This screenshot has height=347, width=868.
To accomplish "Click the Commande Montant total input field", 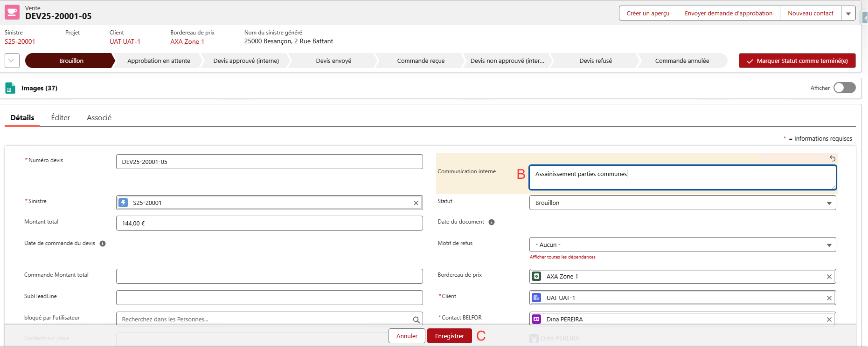I will click(270, 276).
